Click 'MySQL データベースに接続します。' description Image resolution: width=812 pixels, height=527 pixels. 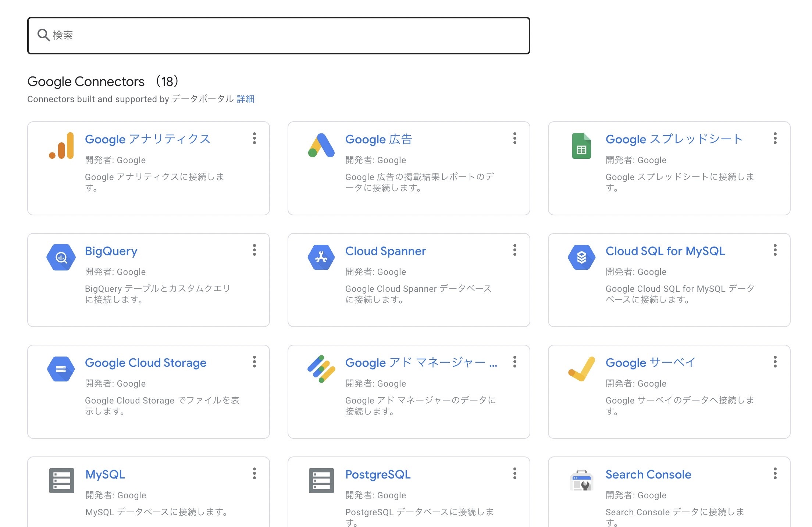tap(157, 512)
